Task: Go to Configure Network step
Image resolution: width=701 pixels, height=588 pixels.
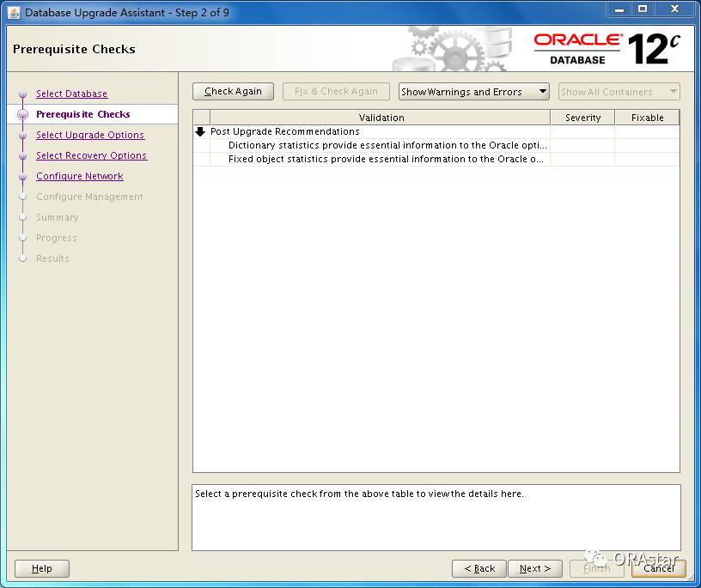Action: 80,176
